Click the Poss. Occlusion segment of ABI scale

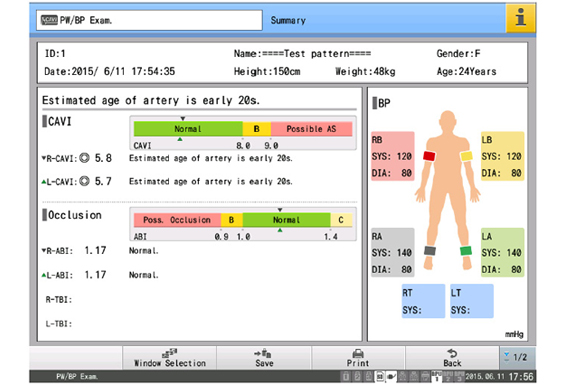pyautogui.click(x=177, y=220)
